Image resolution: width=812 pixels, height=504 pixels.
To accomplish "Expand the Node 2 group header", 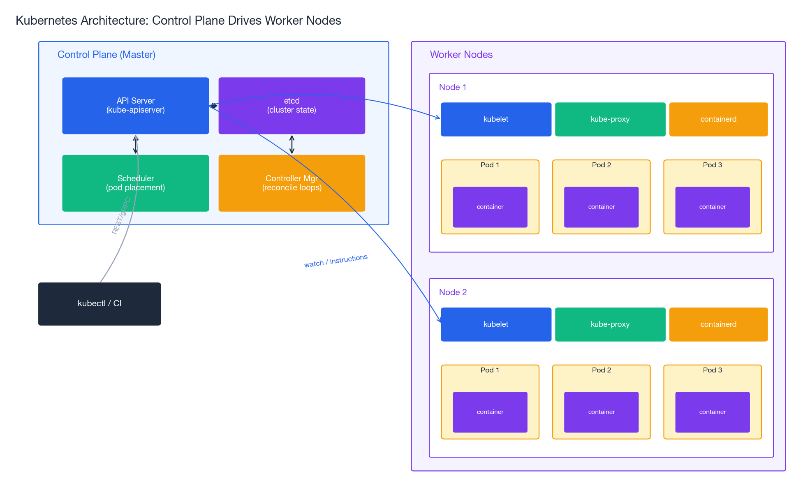I will [x=453, y=292].
